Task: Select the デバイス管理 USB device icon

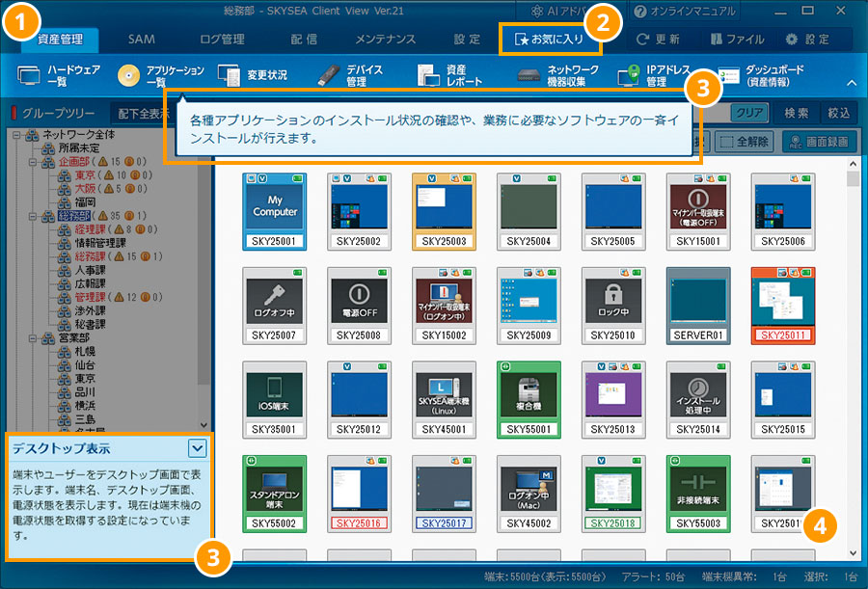Action: click(x=327, y=75)
